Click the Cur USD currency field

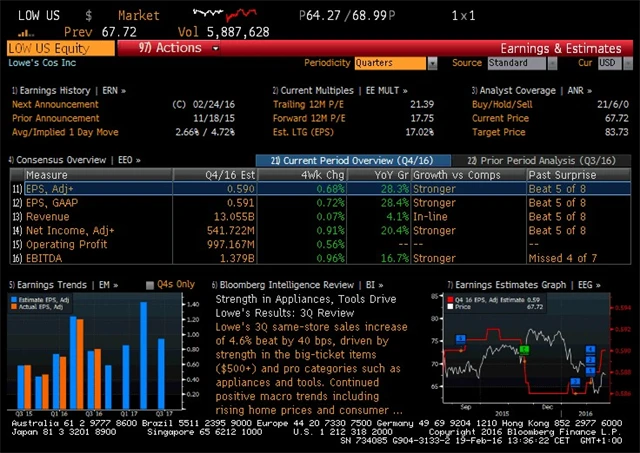coord(610,63)
